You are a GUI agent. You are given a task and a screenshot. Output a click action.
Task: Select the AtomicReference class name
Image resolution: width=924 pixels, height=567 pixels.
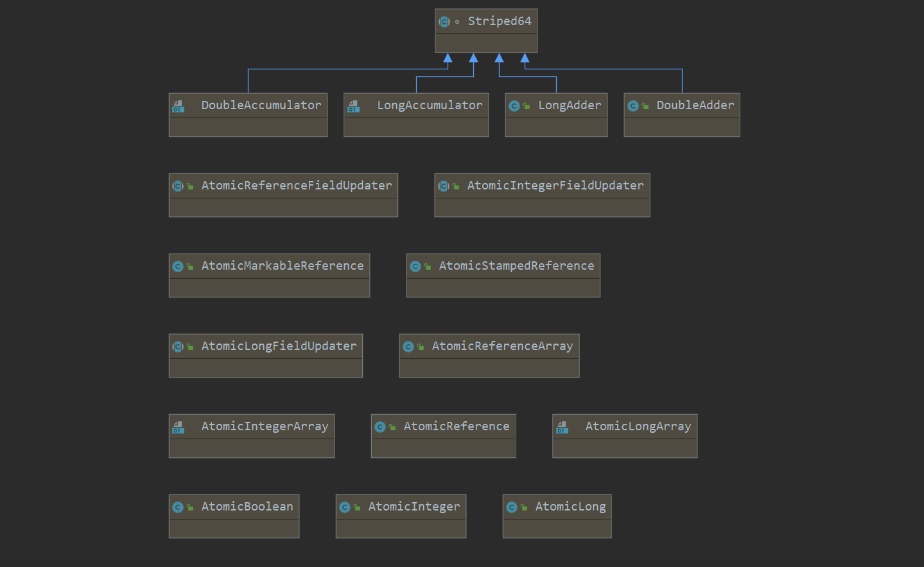point(457,426)
